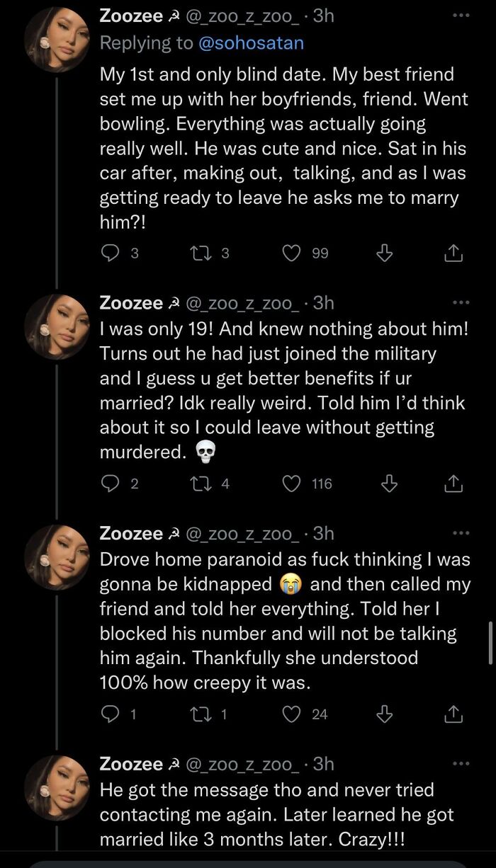Viewport: 496px width, 868px height.
Task: Like the tweet with 116 likes
Action: 293,484
